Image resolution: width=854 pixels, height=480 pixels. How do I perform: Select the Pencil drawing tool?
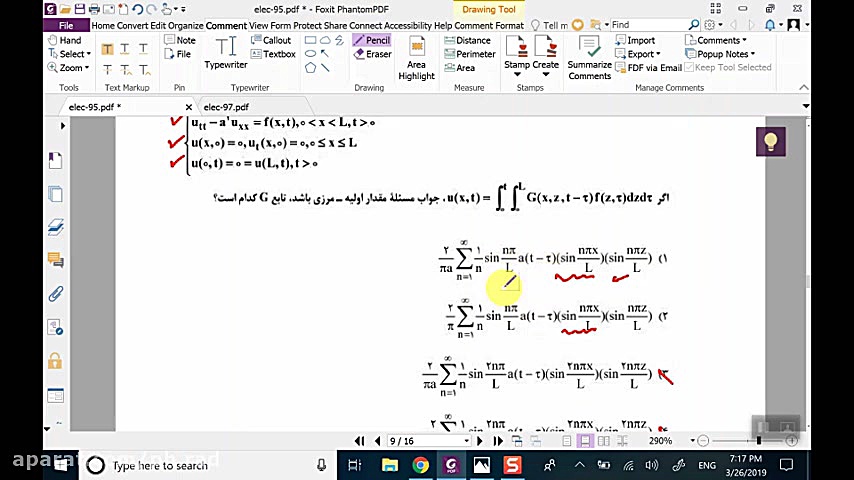(x=371, y=40)
